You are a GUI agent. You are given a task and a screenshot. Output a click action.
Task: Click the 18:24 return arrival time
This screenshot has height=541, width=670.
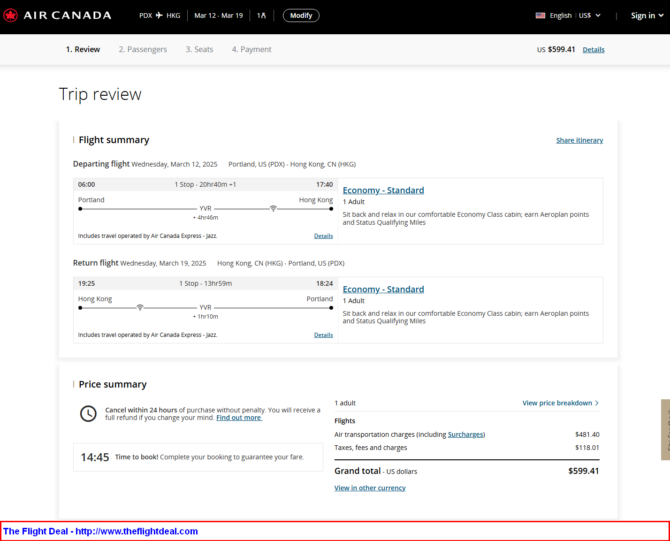324,284
